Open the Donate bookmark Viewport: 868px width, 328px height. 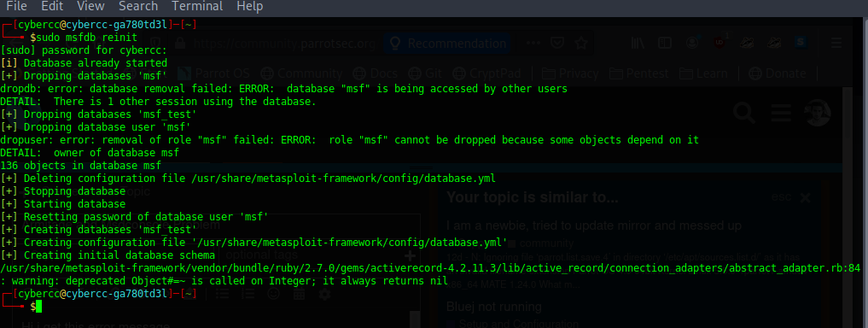[x=778, y=73]
